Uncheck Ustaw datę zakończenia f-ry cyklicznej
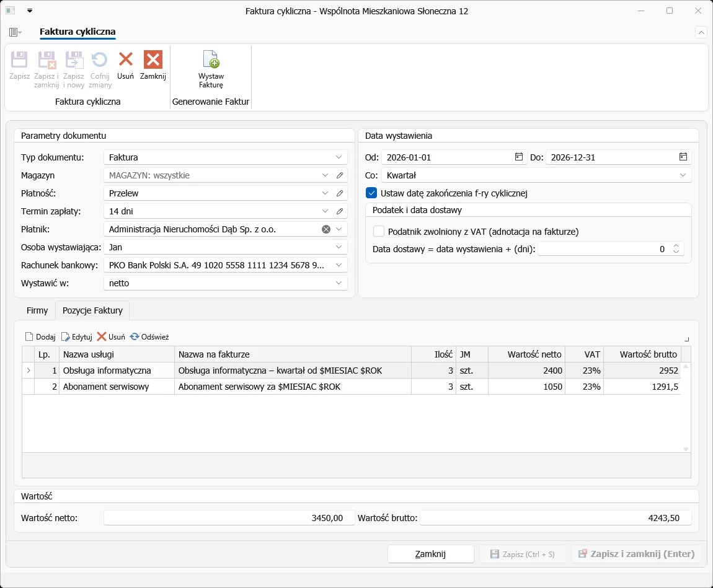 pyautogui.click(x=371, y=193)
